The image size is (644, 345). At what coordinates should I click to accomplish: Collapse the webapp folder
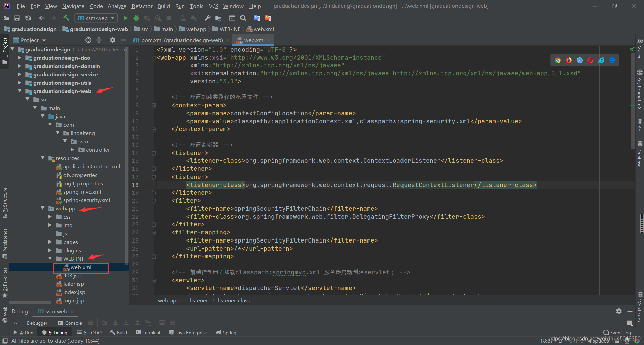[x=43, y=208]
